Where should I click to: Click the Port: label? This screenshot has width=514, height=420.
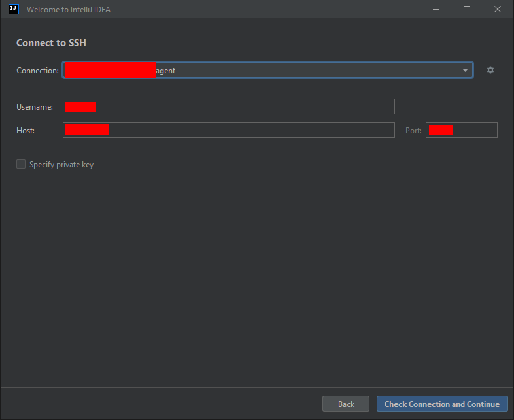click(413, 131)
